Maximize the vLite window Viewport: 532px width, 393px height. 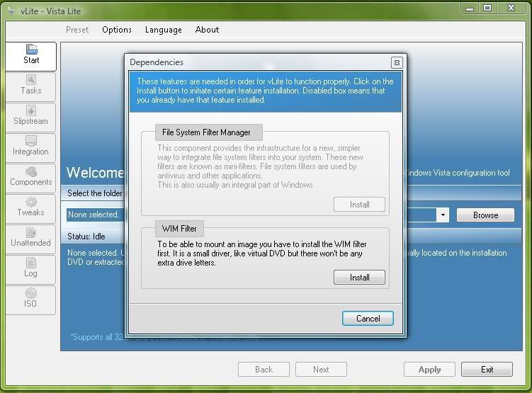[487, 8]
